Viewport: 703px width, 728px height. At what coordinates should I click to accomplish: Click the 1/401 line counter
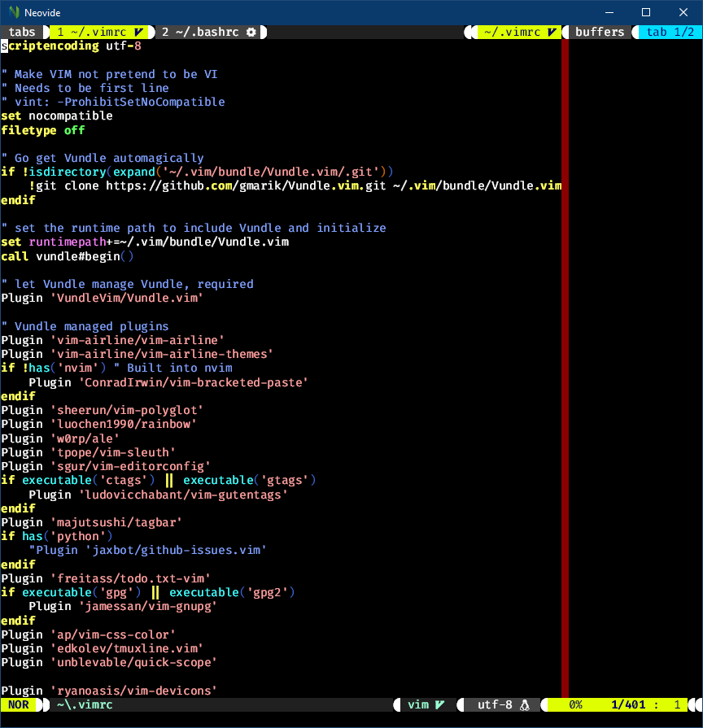(x=628, y=704)
